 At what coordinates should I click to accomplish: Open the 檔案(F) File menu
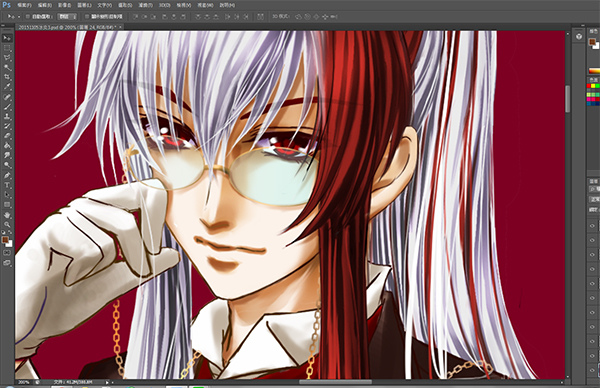pyautogui.click(x=24, y=5)
